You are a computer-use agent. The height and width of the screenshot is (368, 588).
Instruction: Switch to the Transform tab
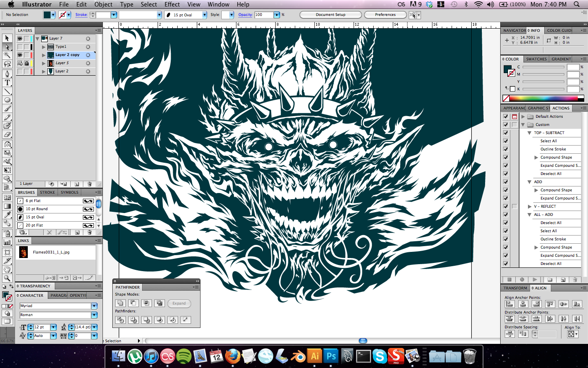[515, 288]
